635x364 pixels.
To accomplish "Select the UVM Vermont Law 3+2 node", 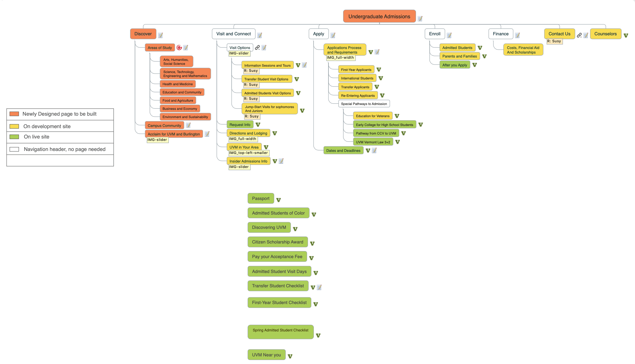I will (x=373, y=142).
